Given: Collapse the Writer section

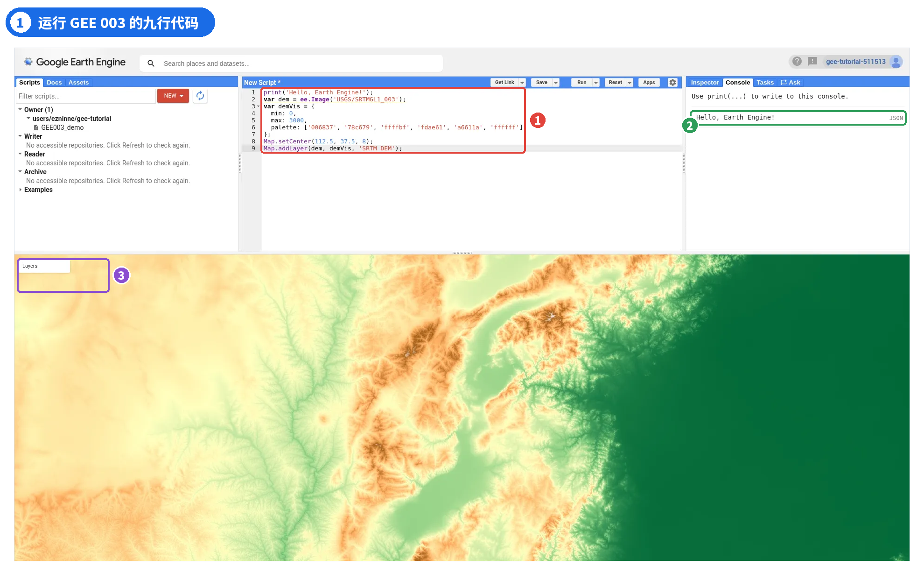Looking at the screenshot, I should pos(20,136).
